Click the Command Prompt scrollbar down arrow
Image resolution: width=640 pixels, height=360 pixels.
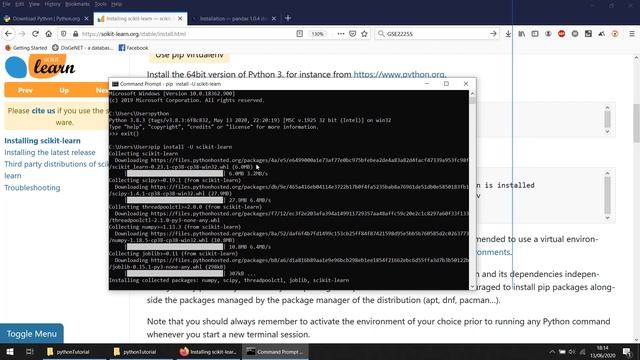coord(472,287)
